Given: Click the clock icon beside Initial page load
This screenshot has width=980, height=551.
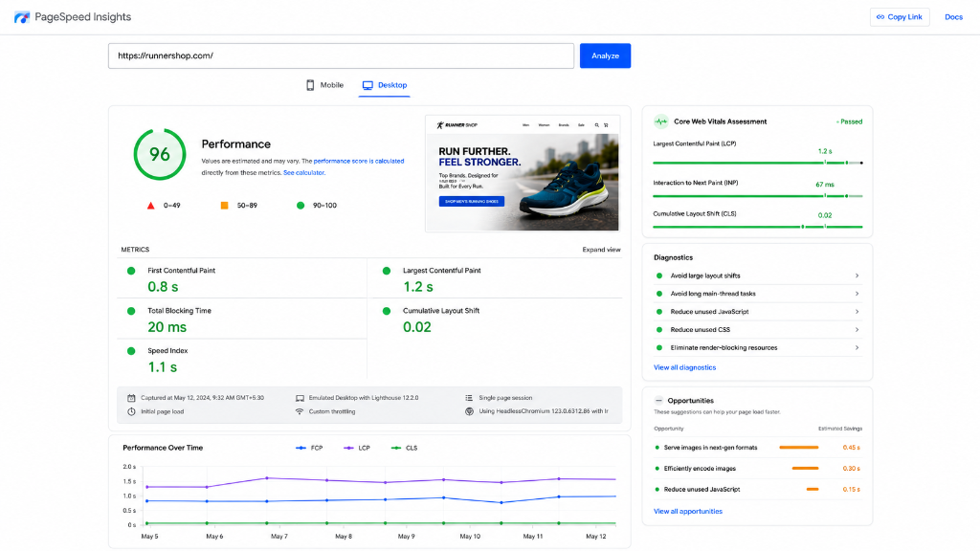Looking at the screenshot, I should click(x=131, y=411).
